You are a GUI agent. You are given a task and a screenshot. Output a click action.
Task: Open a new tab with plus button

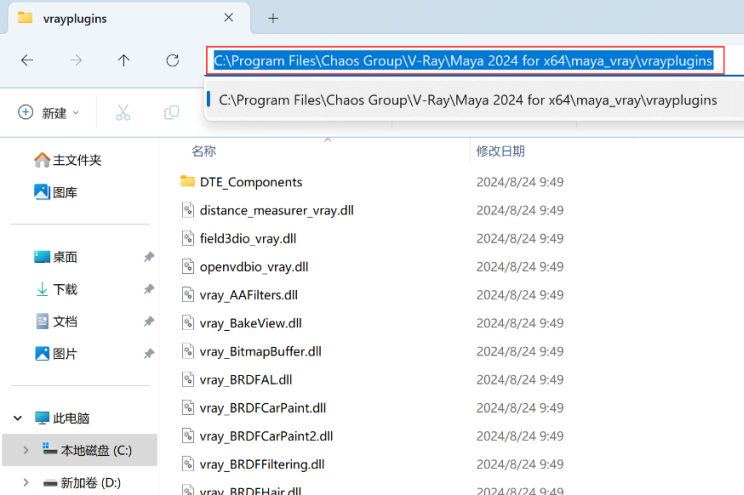[273, 18]
